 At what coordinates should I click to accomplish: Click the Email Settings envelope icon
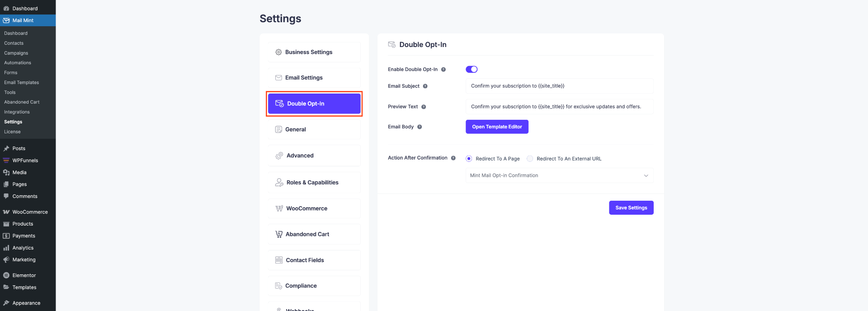click(278, 78)
